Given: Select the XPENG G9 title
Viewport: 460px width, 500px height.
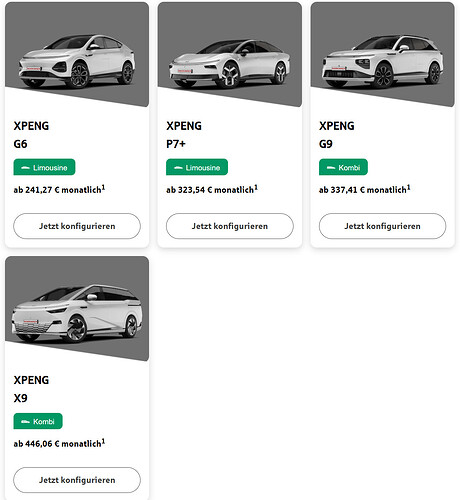Looking at the screenshot, I should pyautogui.click(x=337, y=135).
